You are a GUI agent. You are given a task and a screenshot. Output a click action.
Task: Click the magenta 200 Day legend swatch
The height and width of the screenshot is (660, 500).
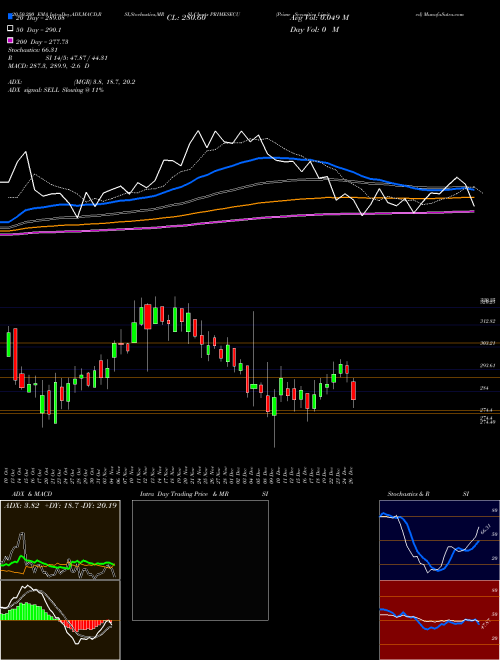(x=10, y=41)
